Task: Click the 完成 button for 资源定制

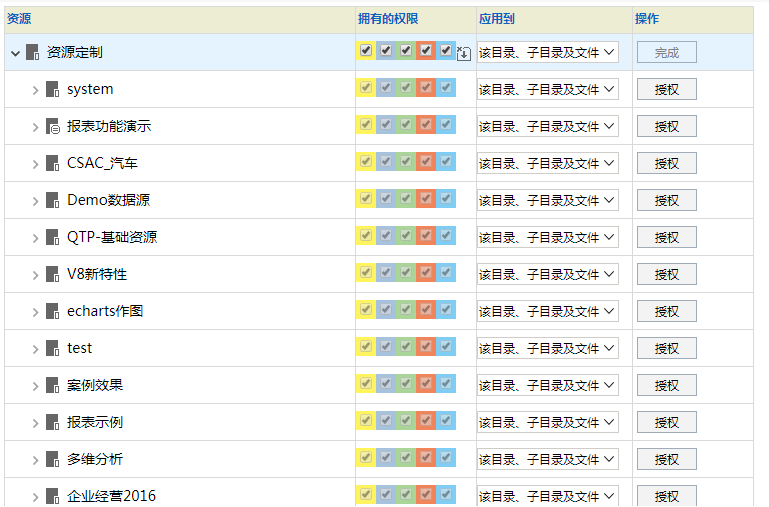Action: point(666,52)
